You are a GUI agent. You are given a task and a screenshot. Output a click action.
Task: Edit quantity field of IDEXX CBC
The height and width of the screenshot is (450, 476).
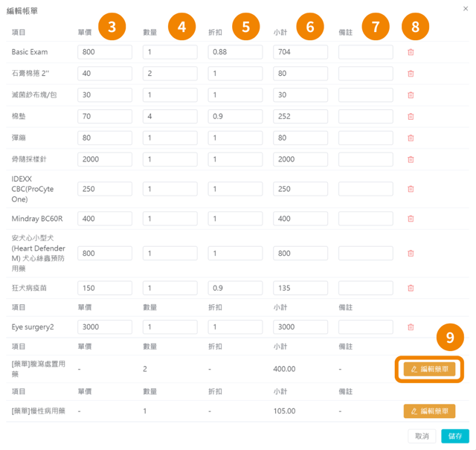point(170,189)
